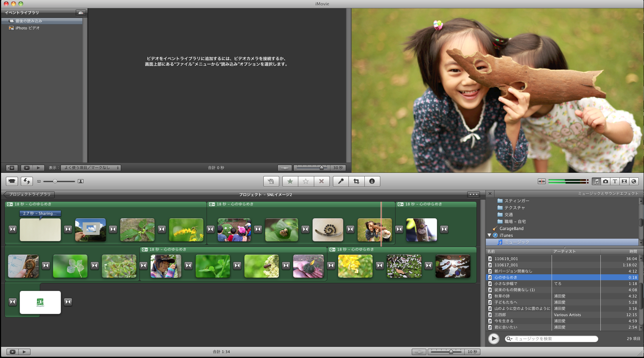Open the voiceover microphone tool
This screenshot has width=644, height=358.
click(x=341, y=181)
